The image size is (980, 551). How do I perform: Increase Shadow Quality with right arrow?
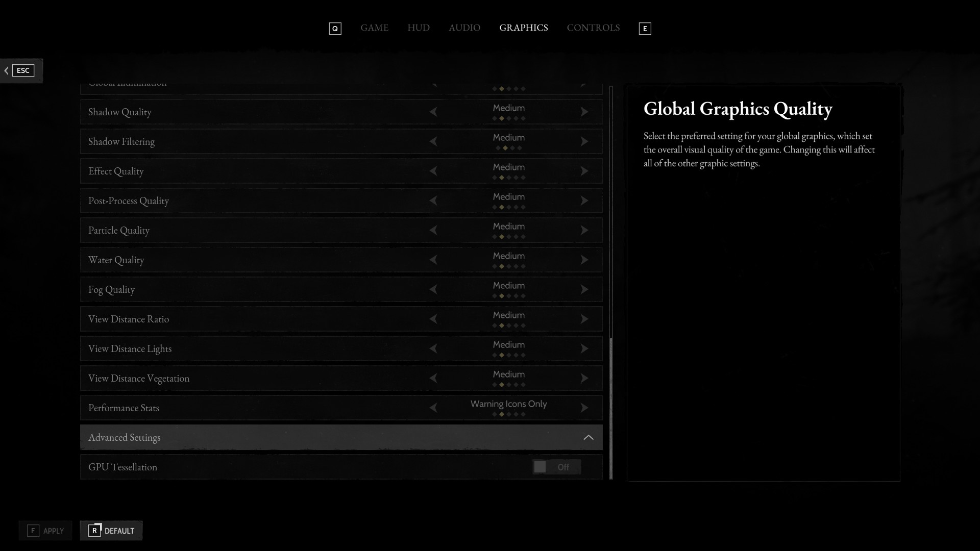click(x=584, y=112)
